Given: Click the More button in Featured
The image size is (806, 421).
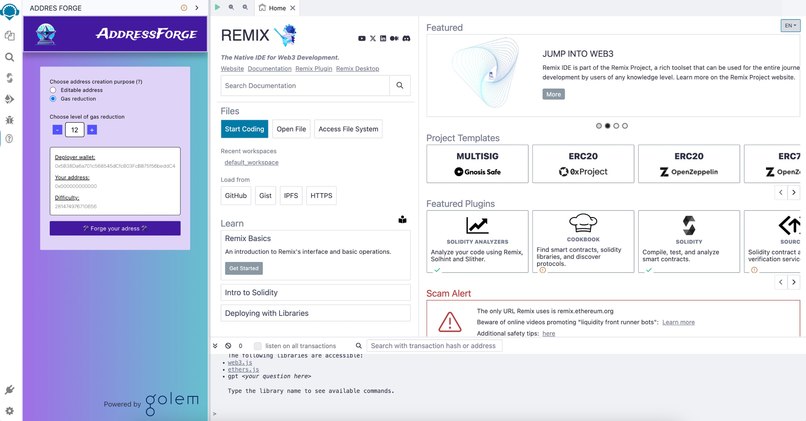Looking at the screenshot, I should click(554, 94).
